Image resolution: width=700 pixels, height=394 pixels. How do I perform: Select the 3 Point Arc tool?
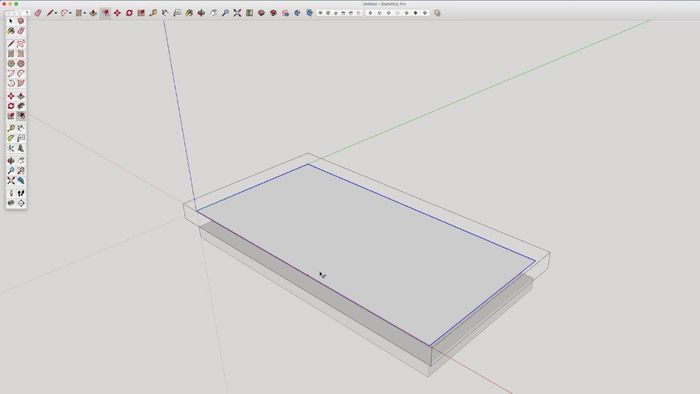tap(11, 83)
